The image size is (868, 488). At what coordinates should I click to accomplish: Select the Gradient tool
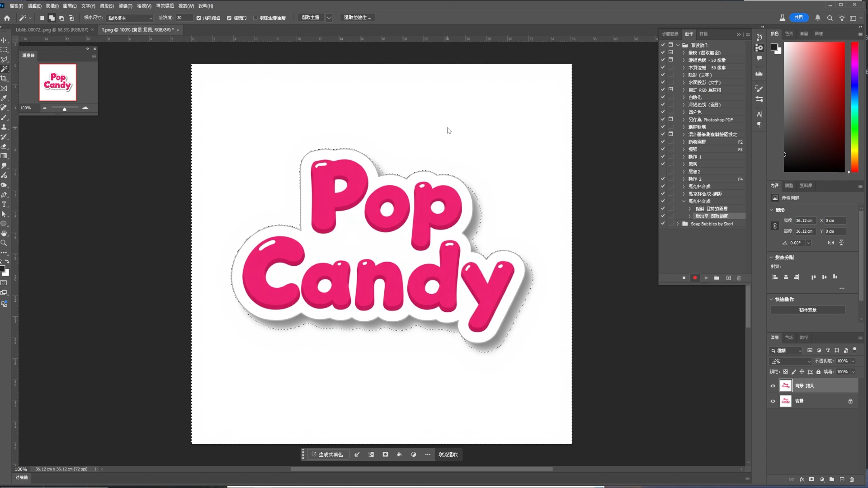click(4, 156)
